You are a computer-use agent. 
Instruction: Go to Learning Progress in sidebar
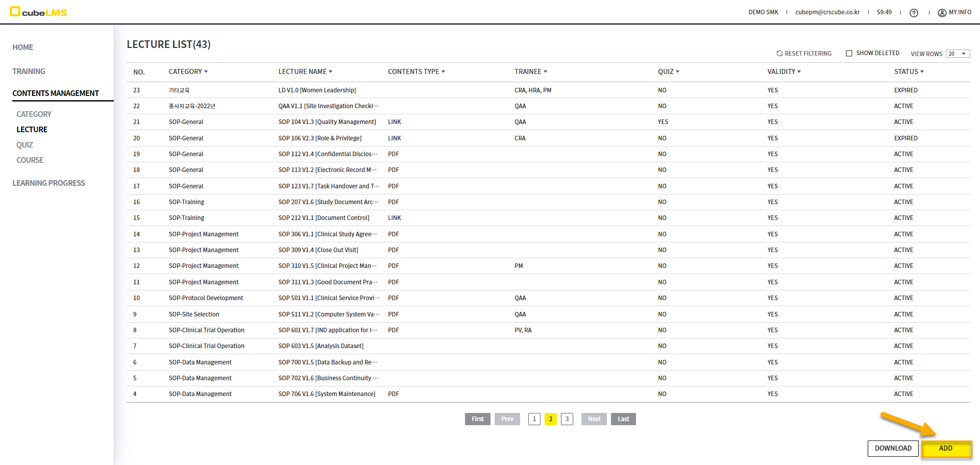(x=48, y=183)
